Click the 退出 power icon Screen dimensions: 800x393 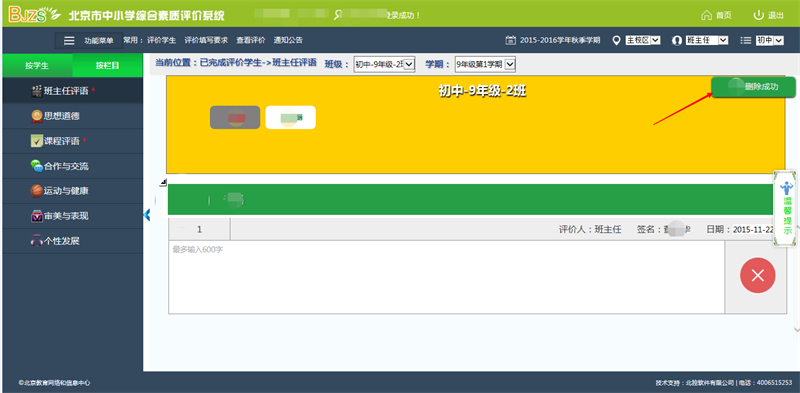click(759, 15)
